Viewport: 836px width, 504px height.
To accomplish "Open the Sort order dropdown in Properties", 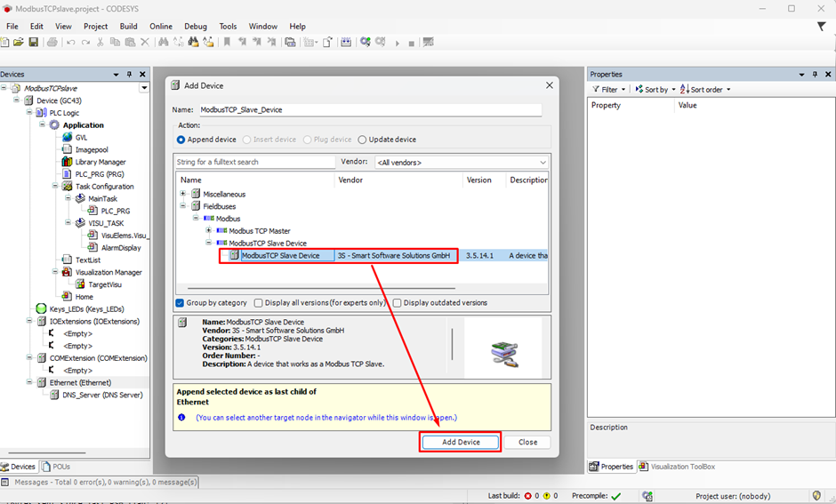I will [x=706, y=90].
